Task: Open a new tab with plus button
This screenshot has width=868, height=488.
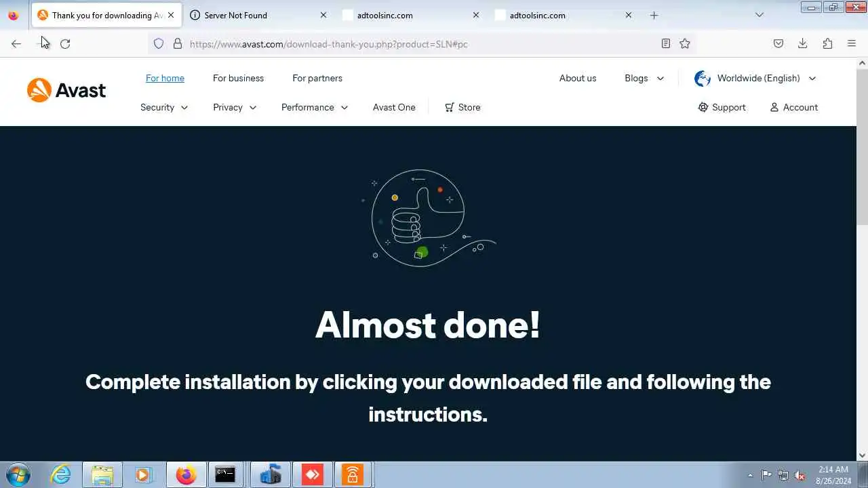Action: point(654,15)
